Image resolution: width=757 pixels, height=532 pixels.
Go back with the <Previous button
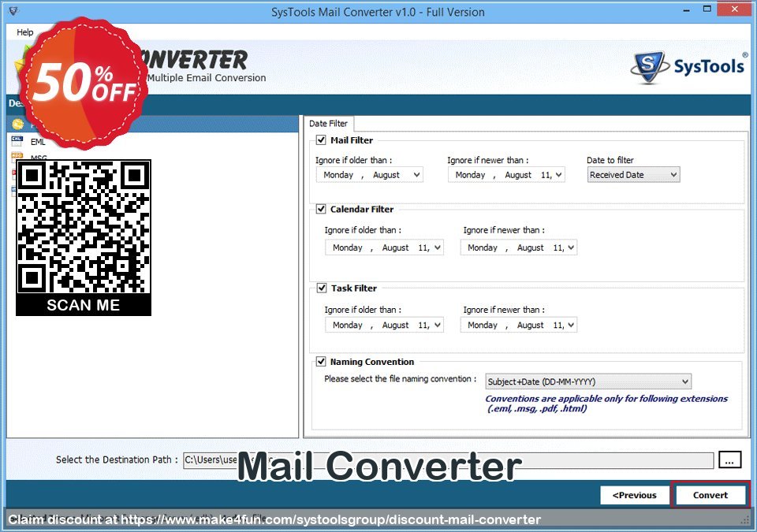click(634, 495)
